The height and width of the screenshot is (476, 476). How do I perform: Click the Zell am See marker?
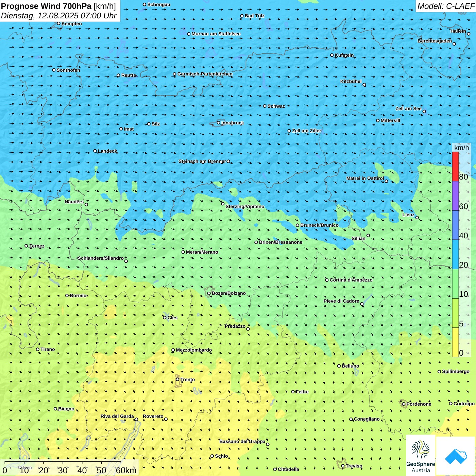[424, 111]
